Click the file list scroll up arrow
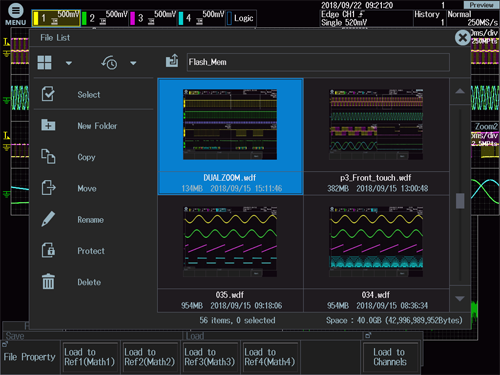This screenshot has width=500, height=375. 460,91
